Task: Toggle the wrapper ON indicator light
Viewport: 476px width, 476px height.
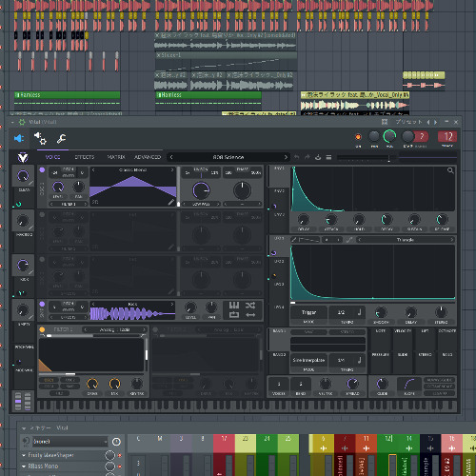Action: (x=358, y=137)
